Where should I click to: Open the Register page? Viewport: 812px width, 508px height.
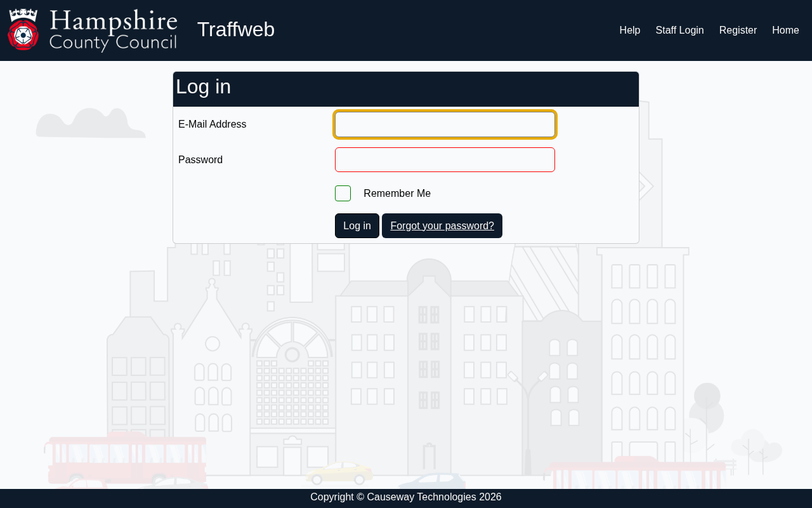click(738, 30)
